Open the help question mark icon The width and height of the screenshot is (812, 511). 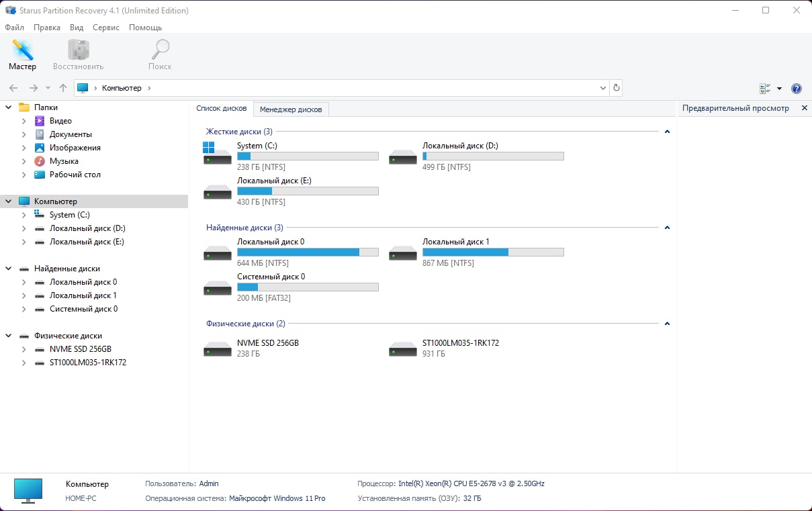[x=797, y=89]
